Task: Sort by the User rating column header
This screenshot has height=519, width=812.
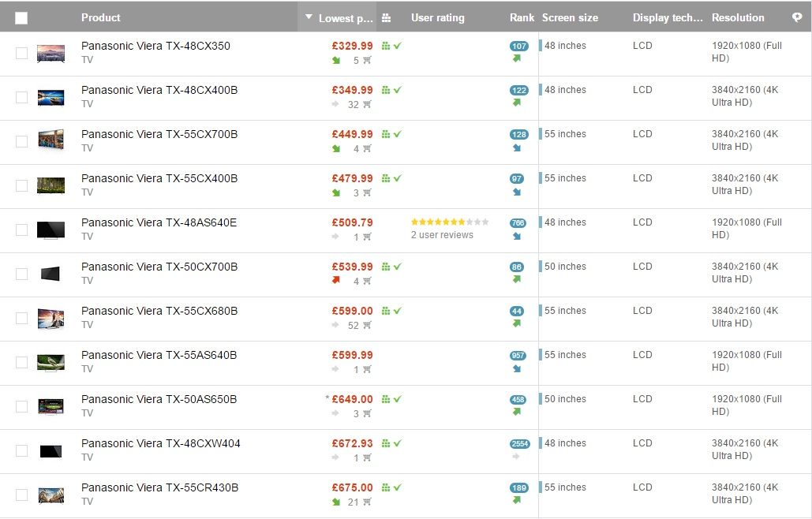Action: (x=438, y=17)
